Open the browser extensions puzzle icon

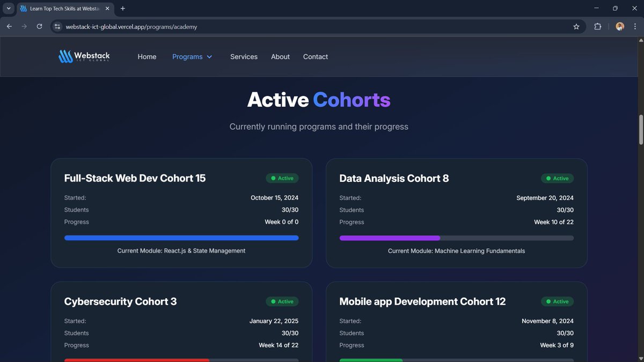[x=598, y=26]
